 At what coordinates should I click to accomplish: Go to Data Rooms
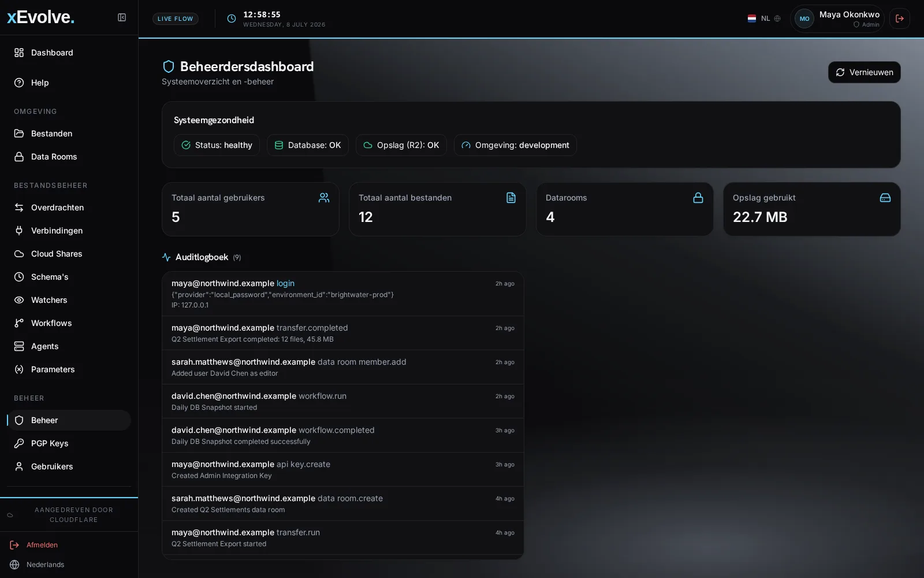(69, 157)
